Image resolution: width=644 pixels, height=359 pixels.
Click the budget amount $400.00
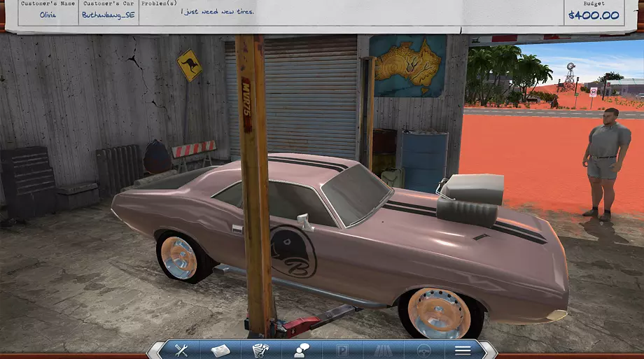[594, 15]
